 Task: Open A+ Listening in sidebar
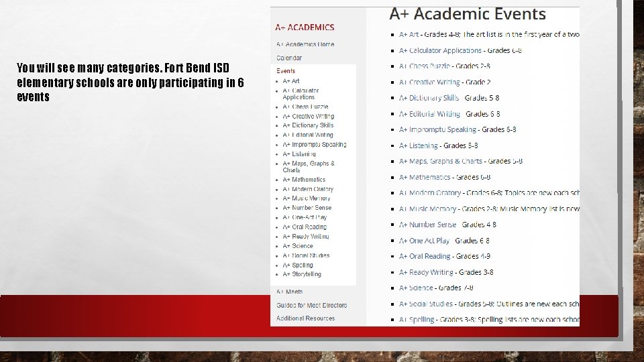pyautogui.click(x=299, y=154)
